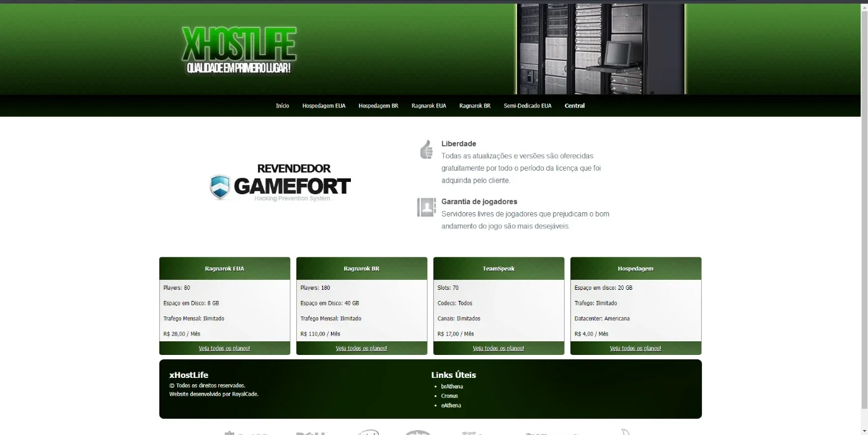Click the R$ 28,00 / Mês price
868x435 pixels.
pos(182,334)
